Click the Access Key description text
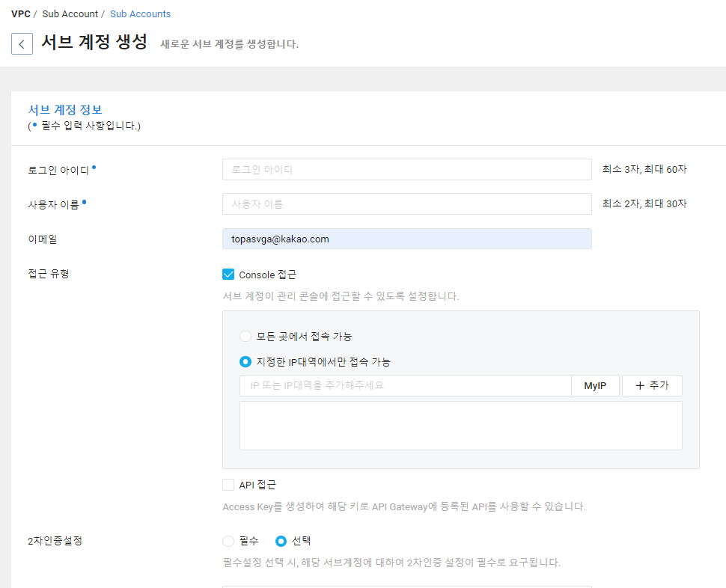 pos(404,506)
